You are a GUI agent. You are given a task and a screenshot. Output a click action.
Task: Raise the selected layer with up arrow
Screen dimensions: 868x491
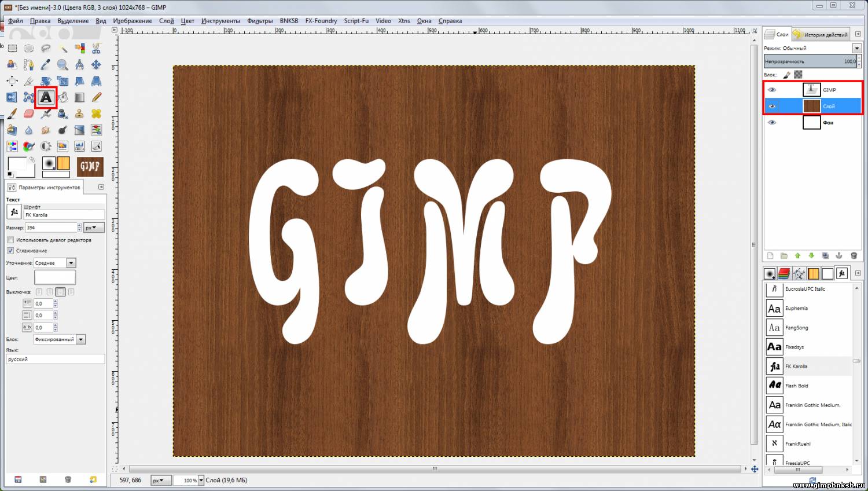(798, 255)
